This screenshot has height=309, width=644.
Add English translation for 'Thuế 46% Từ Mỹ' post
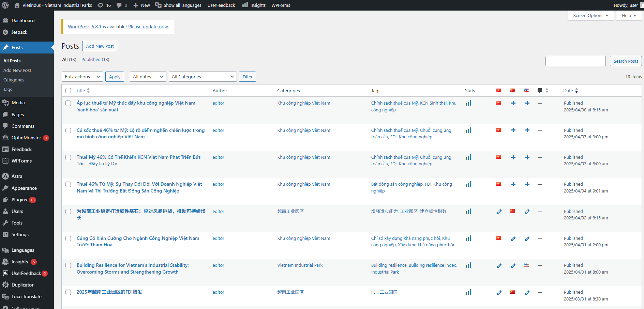(527, 184)
